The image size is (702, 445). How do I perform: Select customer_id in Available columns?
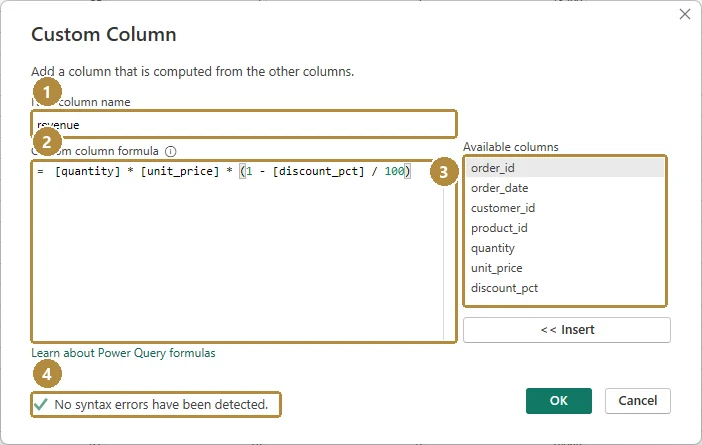coord(565,208)
